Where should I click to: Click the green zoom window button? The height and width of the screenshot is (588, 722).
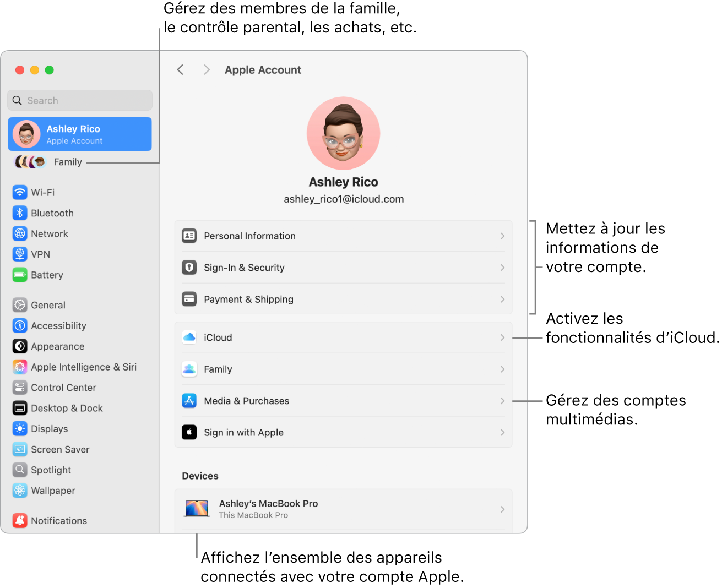point(49,70)
